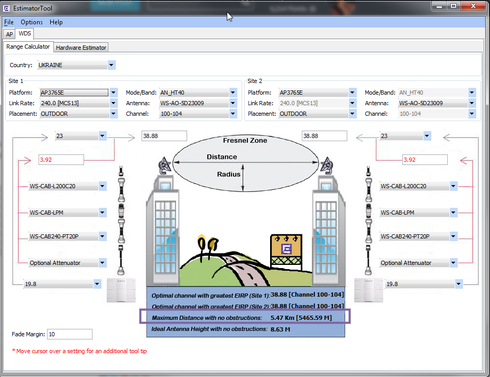This screenshot has height=377, width=490.
Task: Minimize the EstimatorTool window
Action: (440, 6)
